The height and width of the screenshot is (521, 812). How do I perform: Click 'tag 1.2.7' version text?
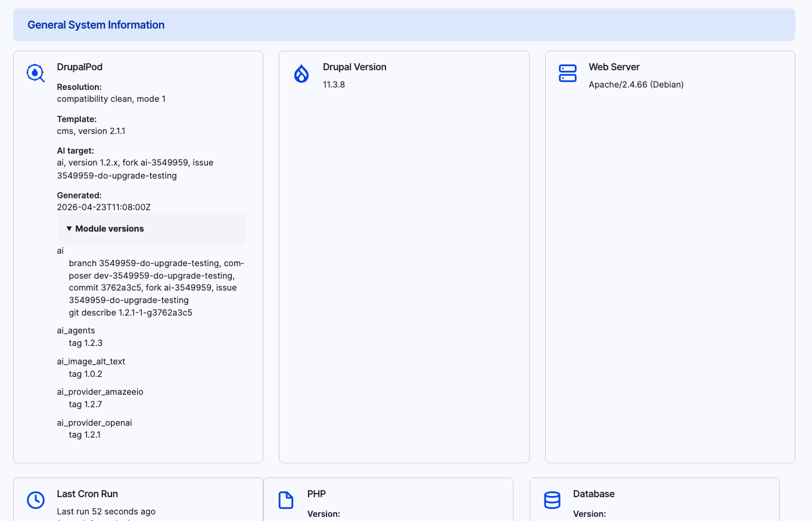coord(86,404)
